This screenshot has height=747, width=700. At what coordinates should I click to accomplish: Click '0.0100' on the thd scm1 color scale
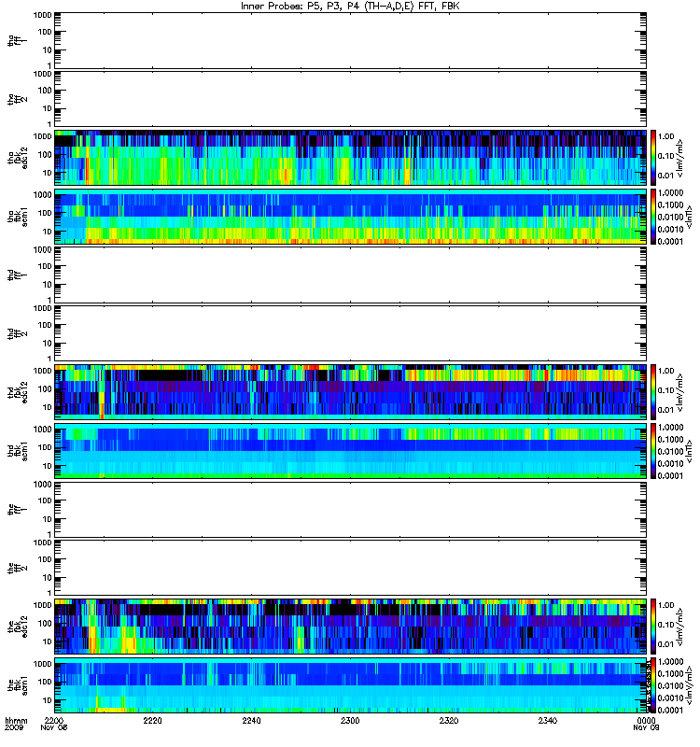point(670,451)
